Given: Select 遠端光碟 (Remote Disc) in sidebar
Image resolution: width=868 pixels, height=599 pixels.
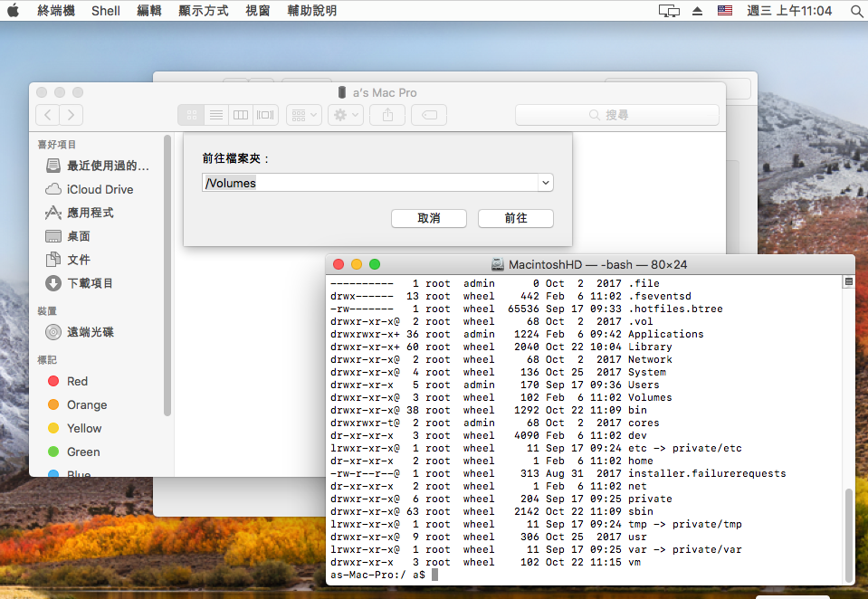Looking at the screenshot, I should pyautogui.click(x=90, y=332).
